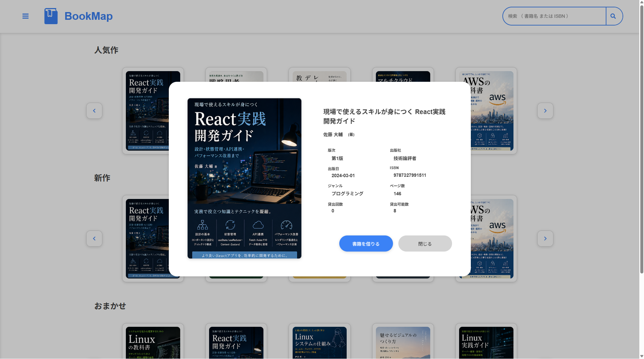Click the 貸出回数 field label
The width and height of the screenshot is (644, 359).
coord(335,204)
